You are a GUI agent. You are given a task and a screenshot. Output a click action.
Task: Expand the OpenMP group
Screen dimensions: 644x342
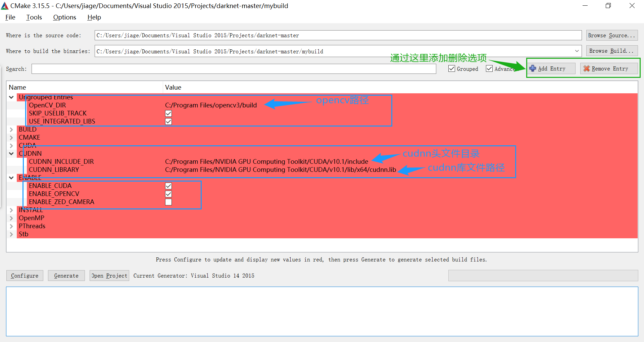tap(11, 218)
